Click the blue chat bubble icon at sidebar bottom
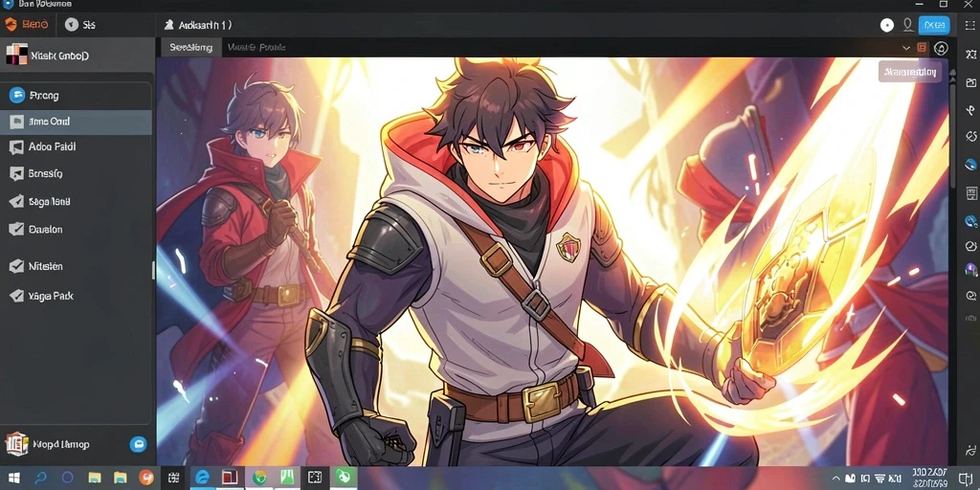 pyautogui.click(x=138, y=444)
